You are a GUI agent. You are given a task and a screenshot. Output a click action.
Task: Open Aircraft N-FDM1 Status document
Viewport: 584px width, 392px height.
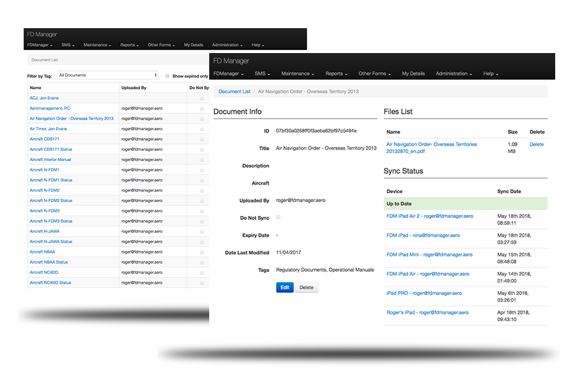[x=51, y=180]
